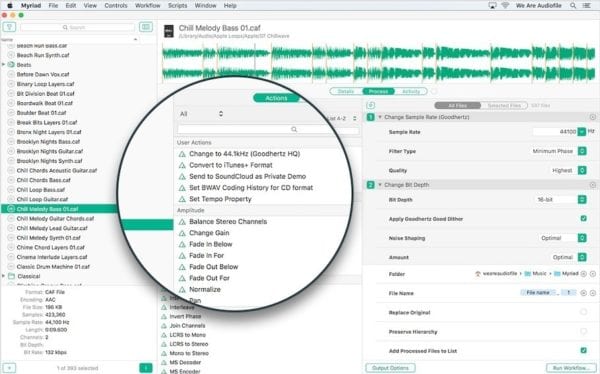Open the AirPlay display menu icon
The height and width of the screenshot is (374, 600).
coord(492,5)
